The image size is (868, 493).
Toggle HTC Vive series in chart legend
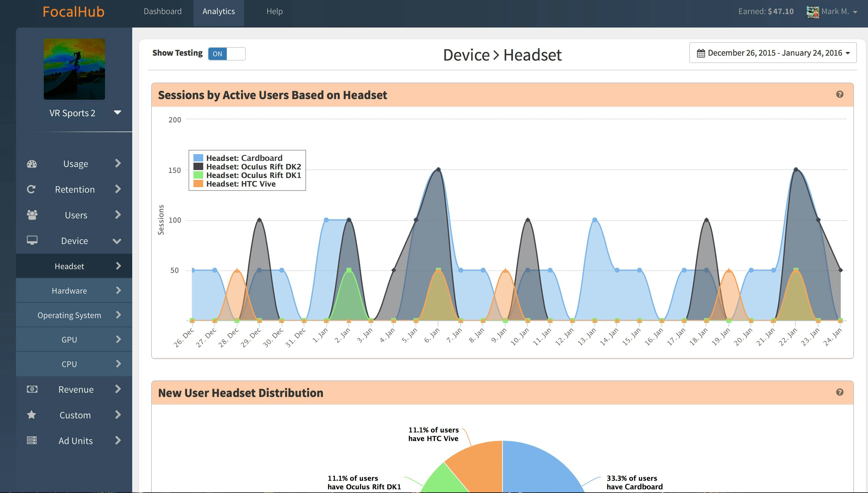point(241,184)
